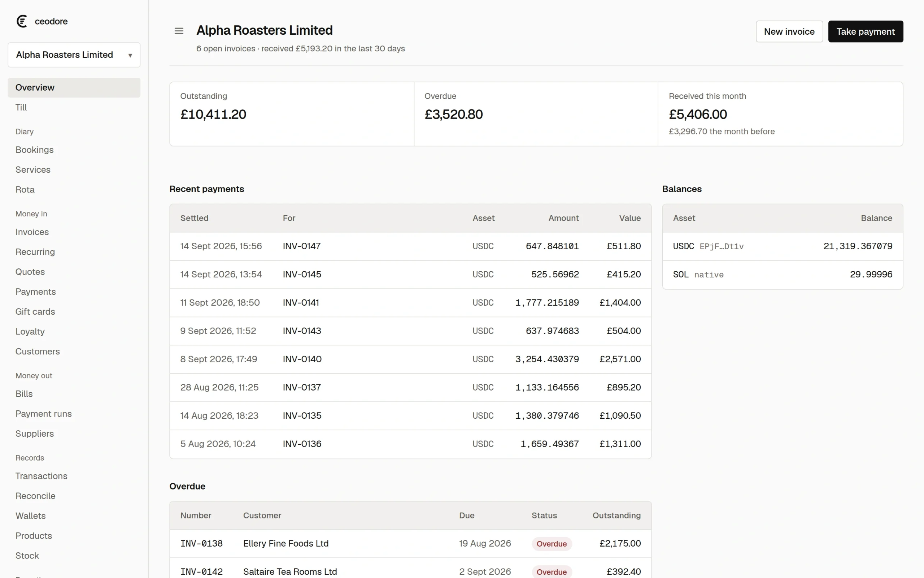This screenshot has width=924, height=578.
Task: Select the INV-0145 payment row
Action: (410, 275)
